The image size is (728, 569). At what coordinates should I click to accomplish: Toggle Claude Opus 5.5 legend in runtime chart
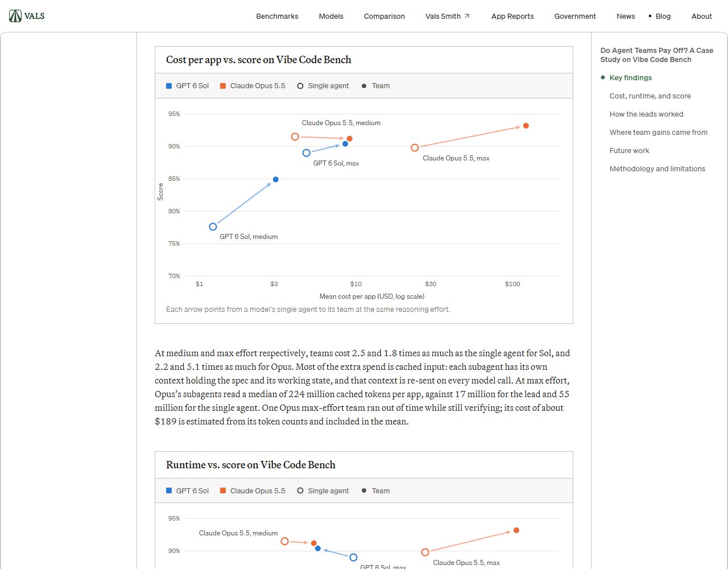[x=253, y=491]
